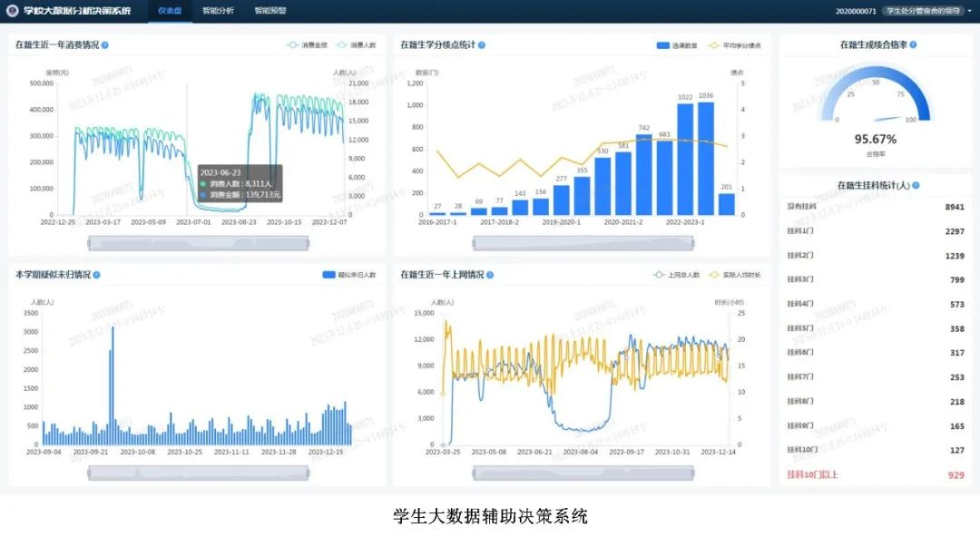980x537 pixels.
Task: Toggle 消费金额 legend series
Action: [306, 44]
